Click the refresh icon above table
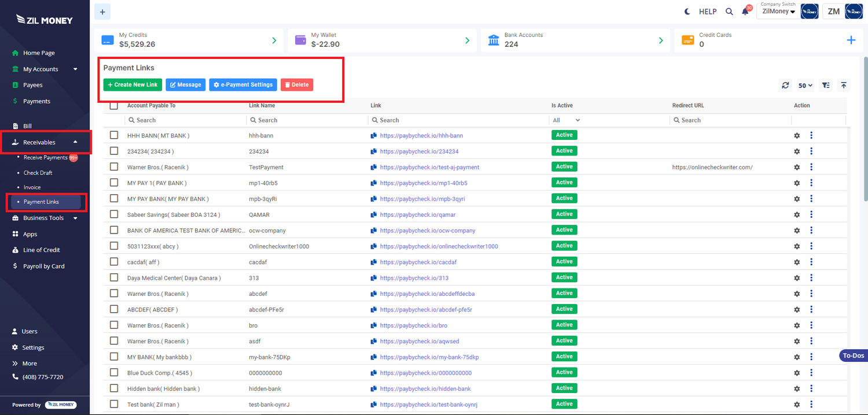 pos(785,85)
